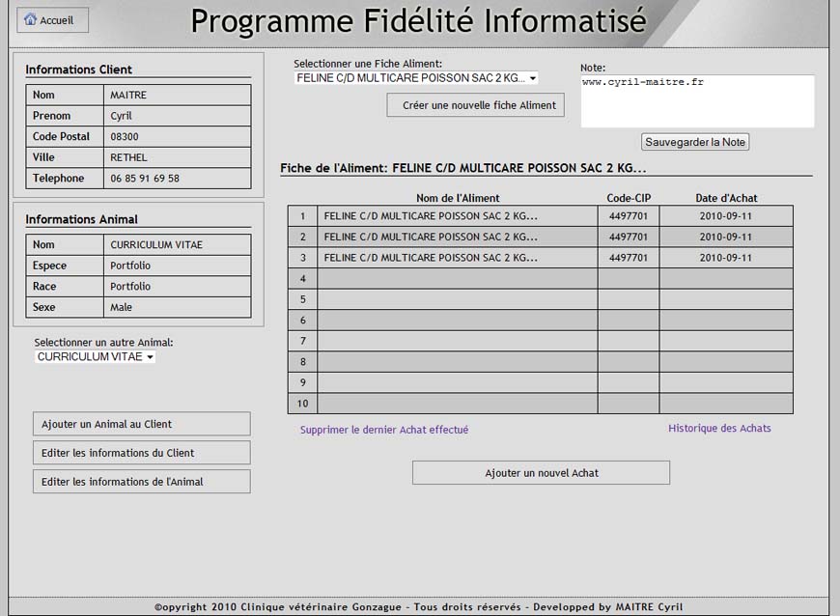
Task: Click city value 'RETHEL'
Action: pyautogui.click(x=128, y=157)
